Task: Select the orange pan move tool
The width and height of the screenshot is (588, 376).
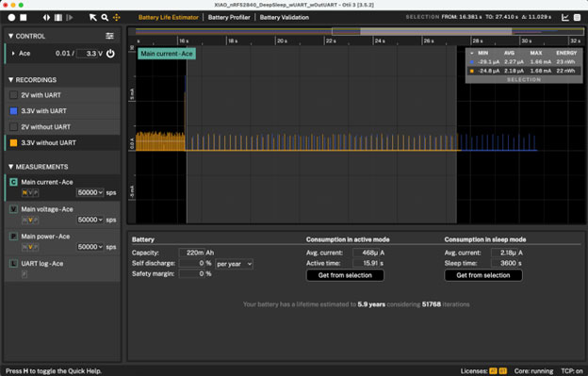Action: pyautogui.click(x=117, y=17)
